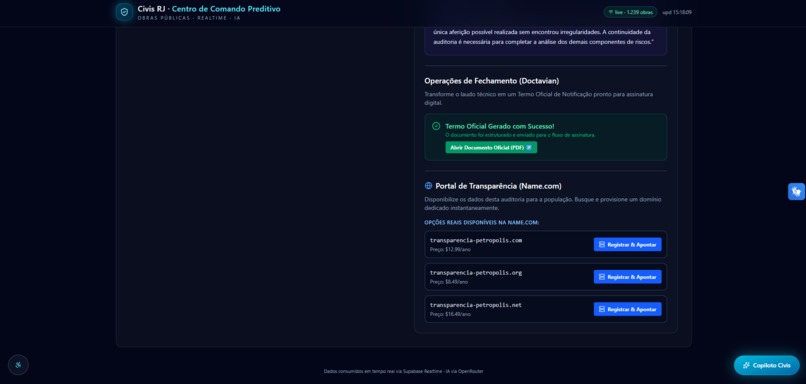Click Termo Oficial Gerado com Sucesso! message
The width and height of the screenshot is (806, 384).
500,126
